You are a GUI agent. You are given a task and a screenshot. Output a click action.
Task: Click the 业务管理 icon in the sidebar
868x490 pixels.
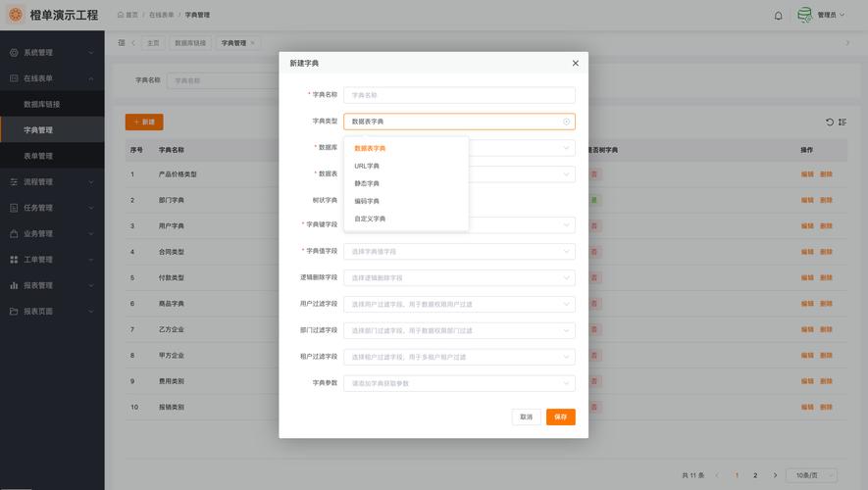[x=14, y=234]
